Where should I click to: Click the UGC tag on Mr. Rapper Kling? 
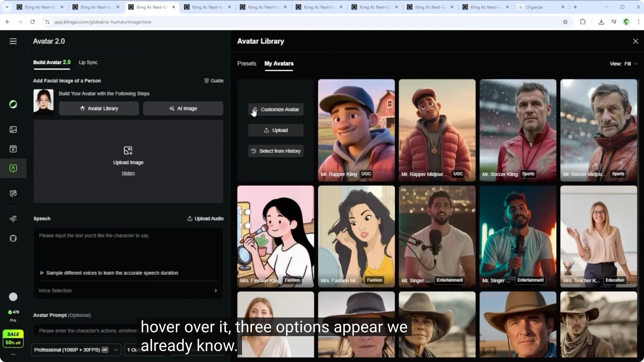pos(366,174)
